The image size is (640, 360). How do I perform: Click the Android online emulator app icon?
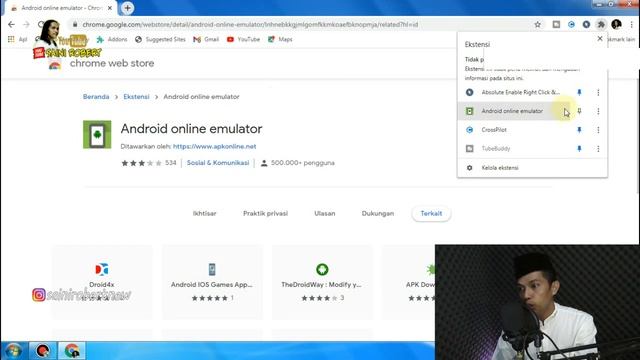[97, 134]
